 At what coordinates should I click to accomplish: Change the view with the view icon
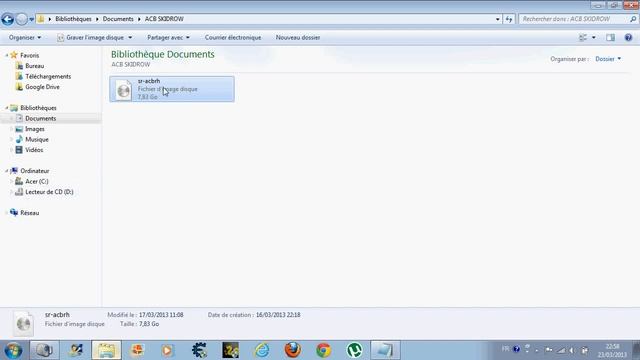(x=583, y=38)
